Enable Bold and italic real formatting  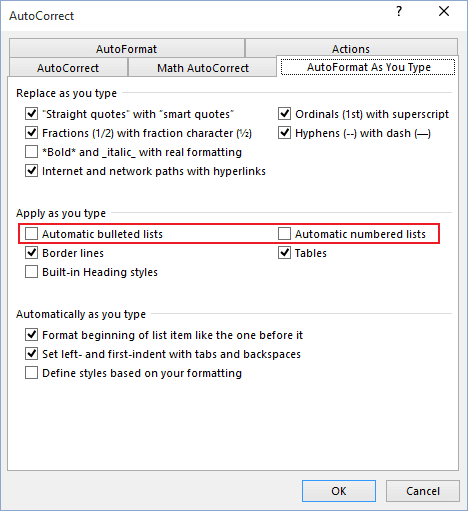click(x=32, y=152)
